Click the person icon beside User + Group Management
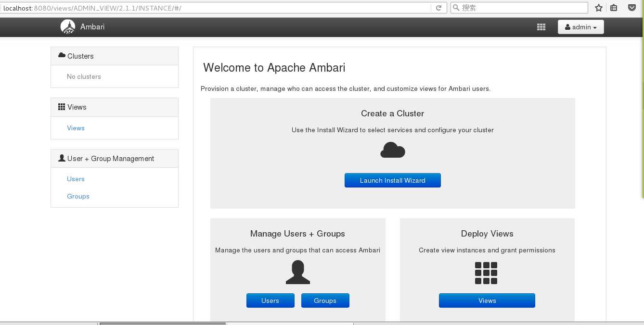644x325 pixels. click(62, 158)
